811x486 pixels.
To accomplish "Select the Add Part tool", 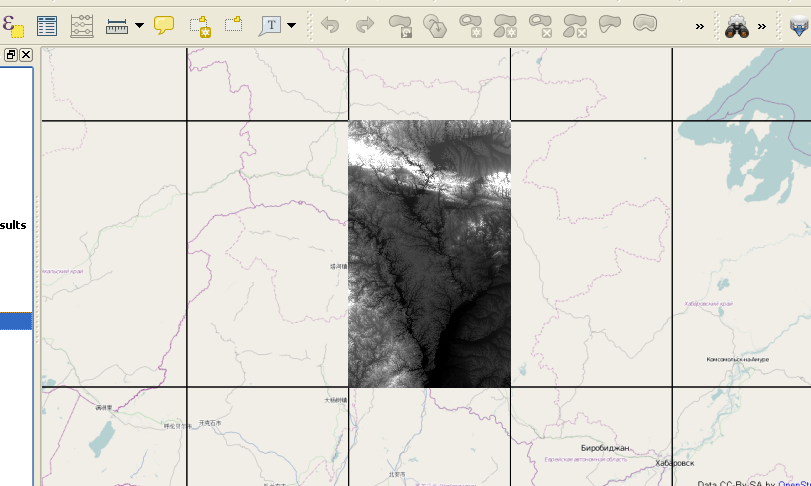I will (x=505, y=26).
